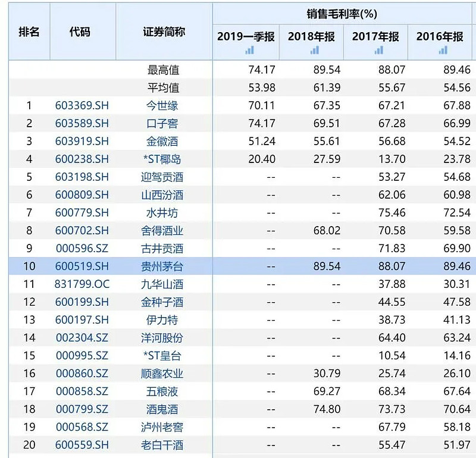Click the 证券简称 column header
This screenshot has height=458, width=476.
164,32
